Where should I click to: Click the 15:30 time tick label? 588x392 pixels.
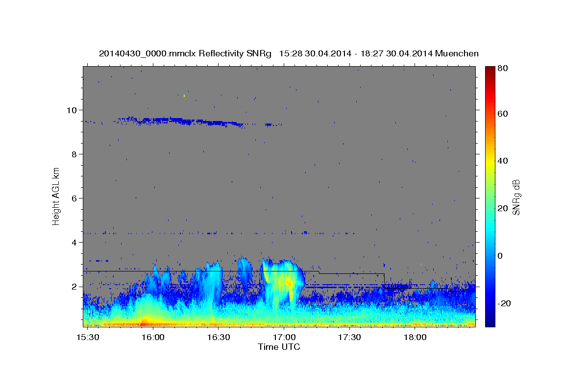click(88, 338)
